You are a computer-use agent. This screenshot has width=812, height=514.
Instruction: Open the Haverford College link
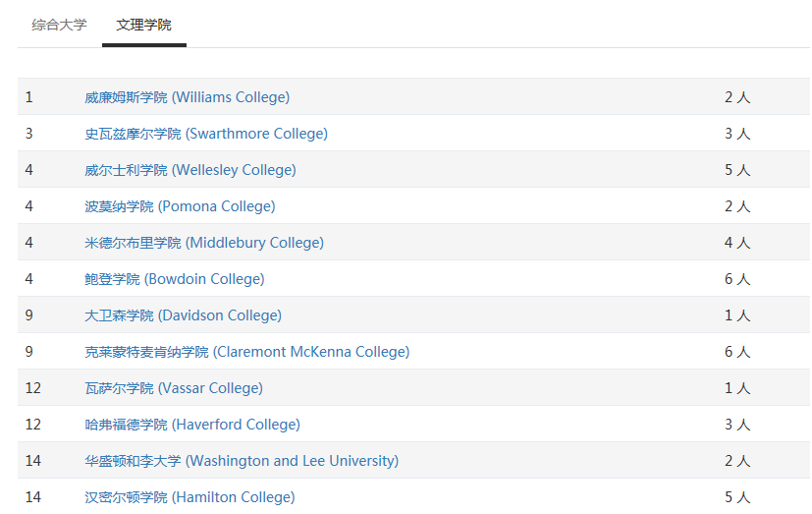tap(192, 424)
